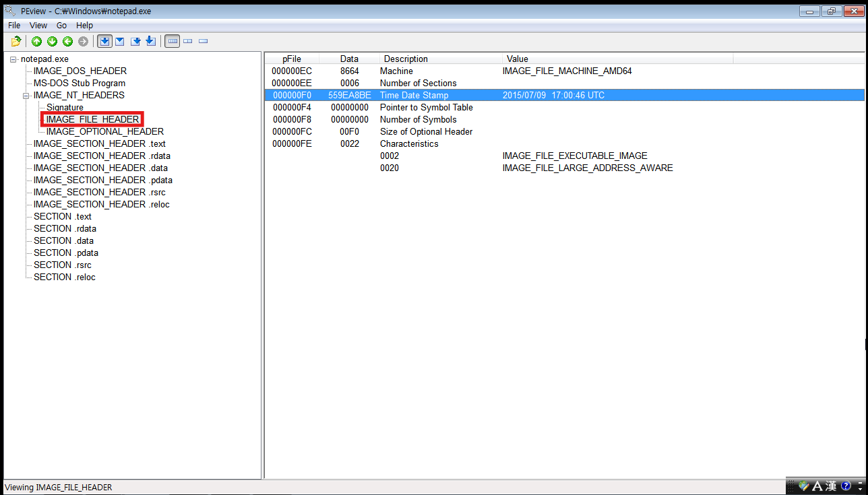Click IMAGE_FILE_MACHINE_AMD64 value

(567, 71)
